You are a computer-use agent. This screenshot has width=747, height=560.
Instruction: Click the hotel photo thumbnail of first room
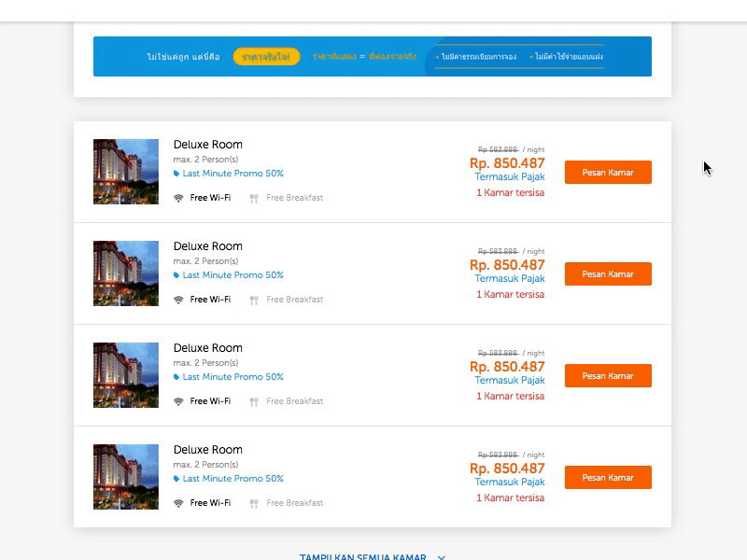click(125, 171)
